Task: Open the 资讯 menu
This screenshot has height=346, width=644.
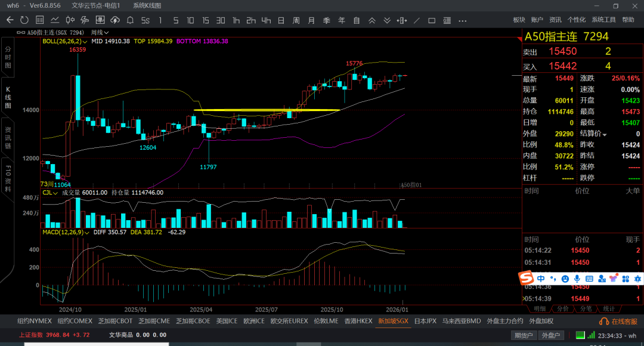Action: pos(555,20)
